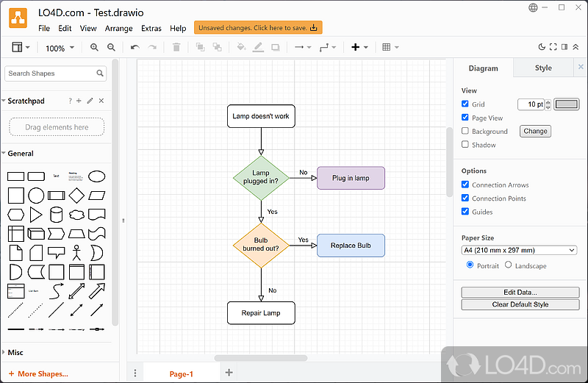The height and width of the screenshot is (383, 588).
Task: Click the Clear Default Style button
Action: coord(520,304)
